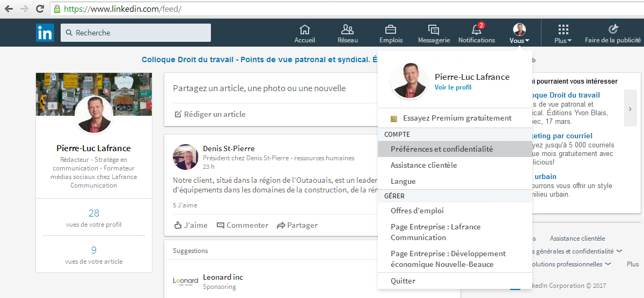Choose Langue in the account menu
Screen dimensions: 644x298
coord(403,181)
